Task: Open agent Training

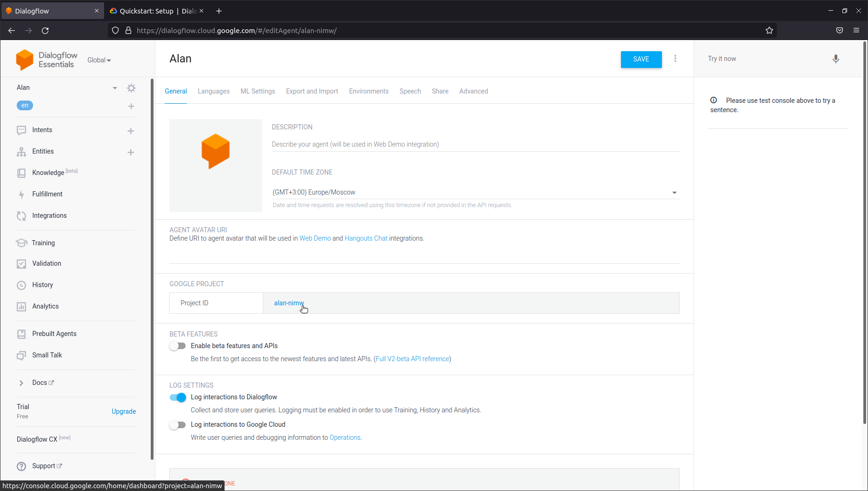Action: pos(43,242)
